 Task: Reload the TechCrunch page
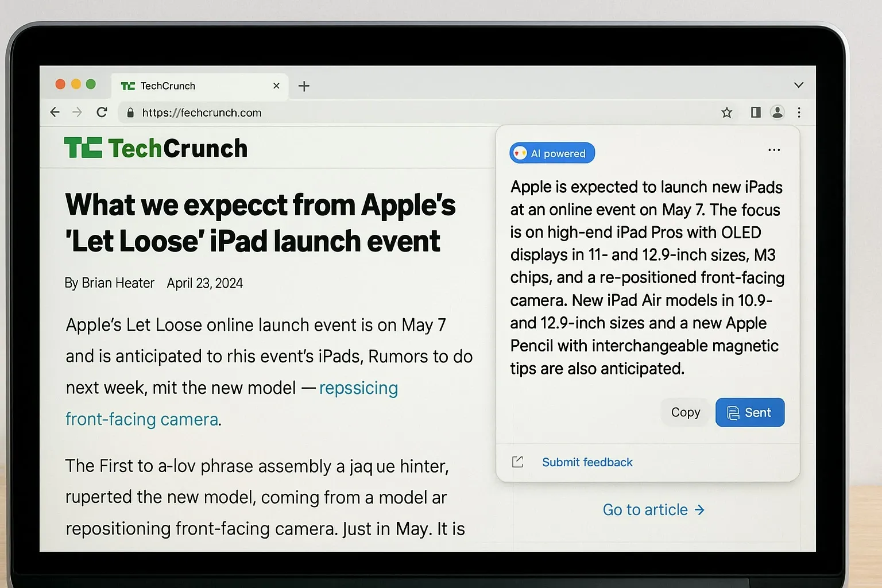[102, 112]
